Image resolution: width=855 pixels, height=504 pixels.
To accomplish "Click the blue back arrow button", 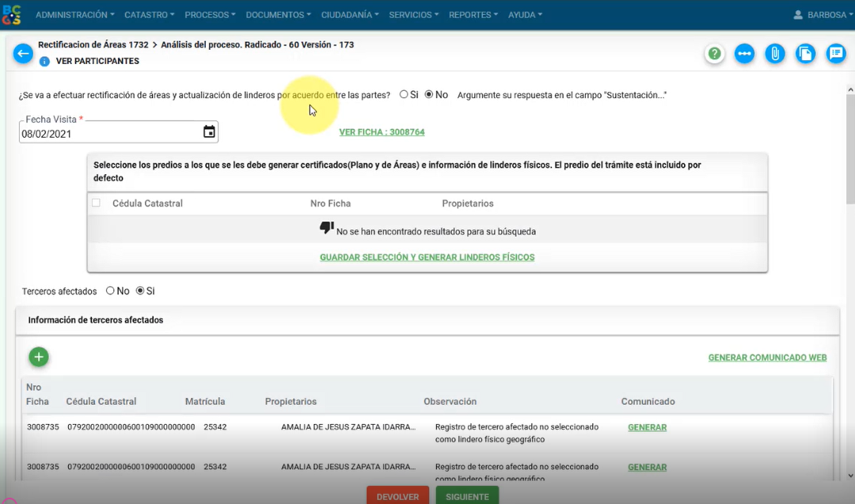I will point(23,54).
